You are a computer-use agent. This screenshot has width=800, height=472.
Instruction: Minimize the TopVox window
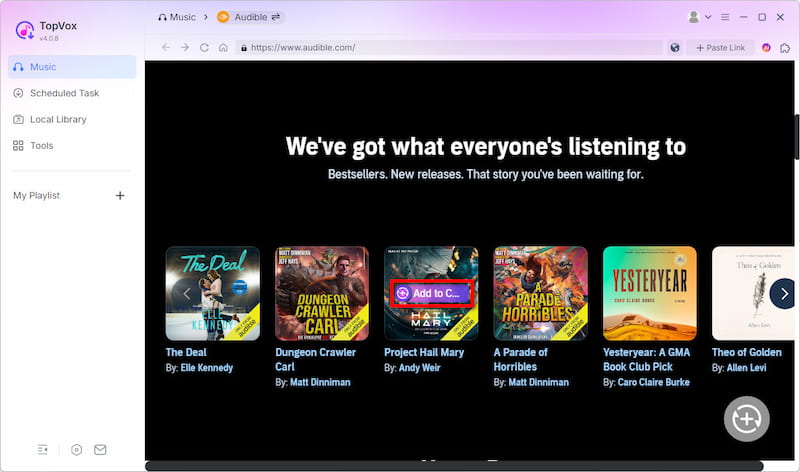coord(743,17)
